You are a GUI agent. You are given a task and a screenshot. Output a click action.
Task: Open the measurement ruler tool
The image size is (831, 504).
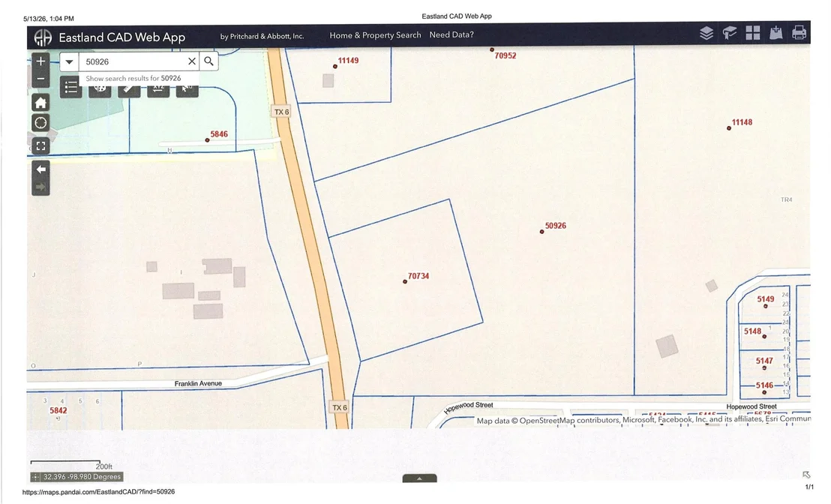pos(129,89)
